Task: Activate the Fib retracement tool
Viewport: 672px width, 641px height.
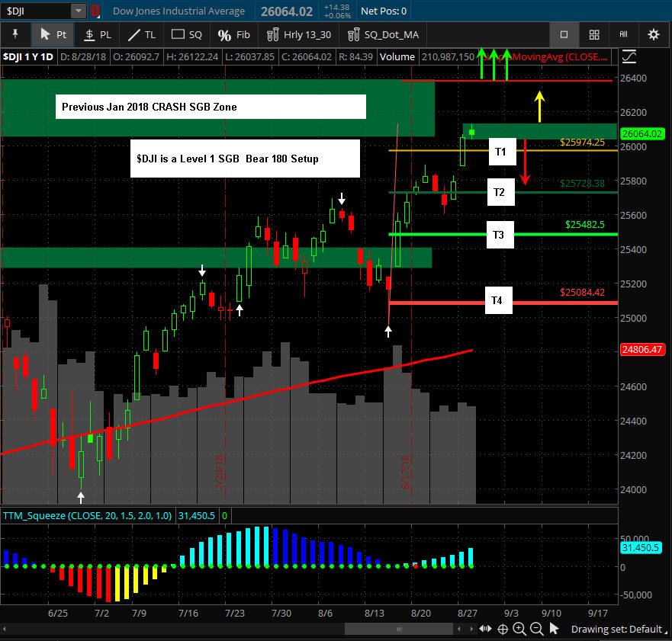Action: click(233, 34)
